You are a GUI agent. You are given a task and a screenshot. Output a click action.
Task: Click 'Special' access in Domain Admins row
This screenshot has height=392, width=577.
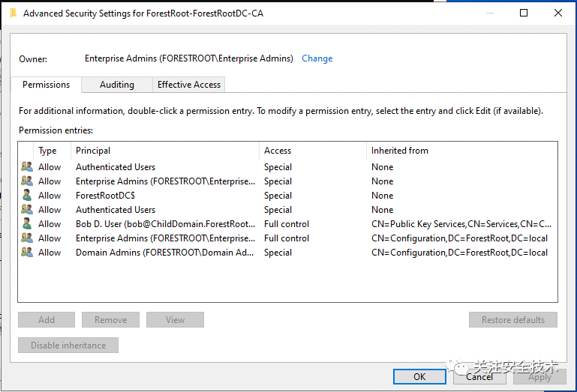[x=278, y=253]
